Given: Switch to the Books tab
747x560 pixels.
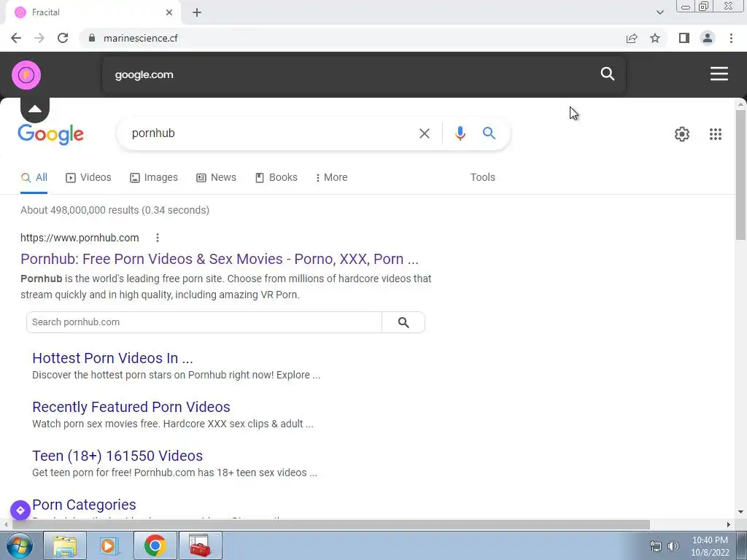Looking at the screenshot, I should tap(276, 178).
